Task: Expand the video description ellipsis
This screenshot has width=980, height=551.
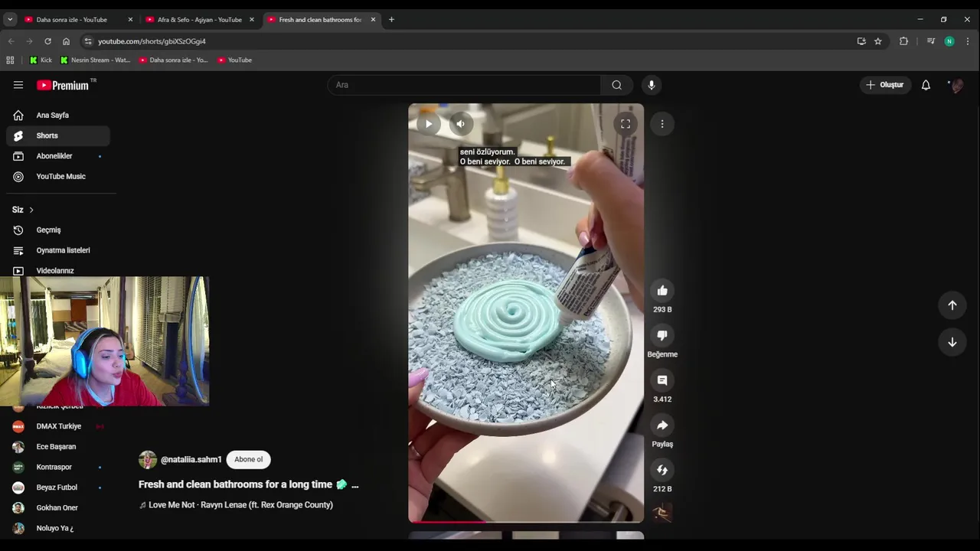Action: click(354, 485)
